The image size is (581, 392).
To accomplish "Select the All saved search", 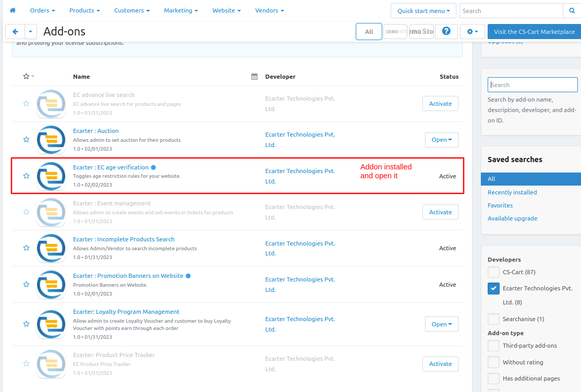I will click(x=530, y=179).
